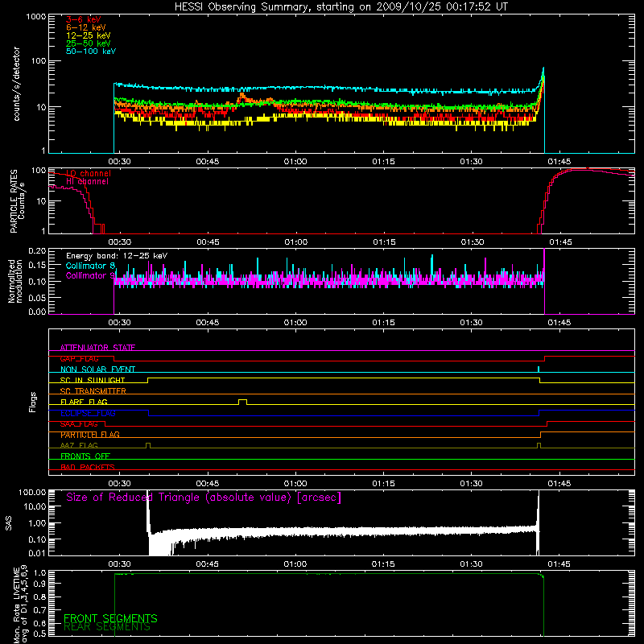Select the Collimator 8 legend label
The width and height of the screenshot is (644, 644).
(x=90, y=266)
